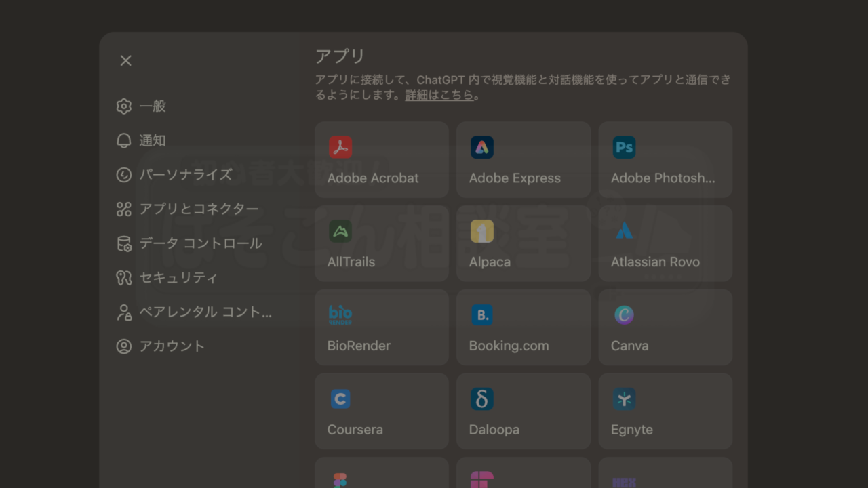Click the AllTrails app icon
Screen dimensions: 868x488
[x=381, y=244]
